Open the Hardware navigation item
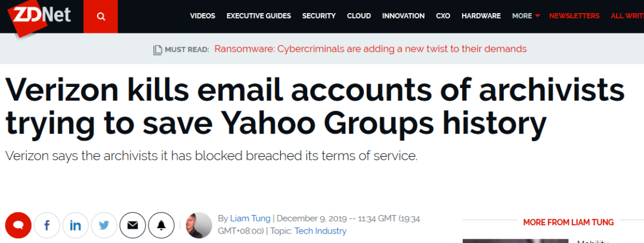644x243 pixels. click(x=481, y=16)
